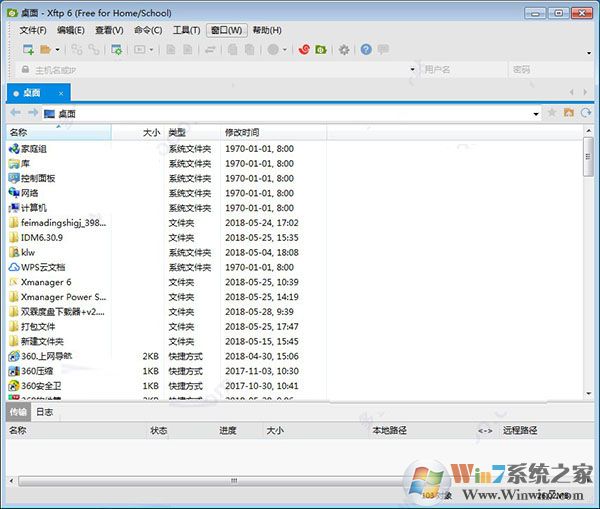Open the Options gear icon
The image size is (600, 509).
(x=344, y=49)
